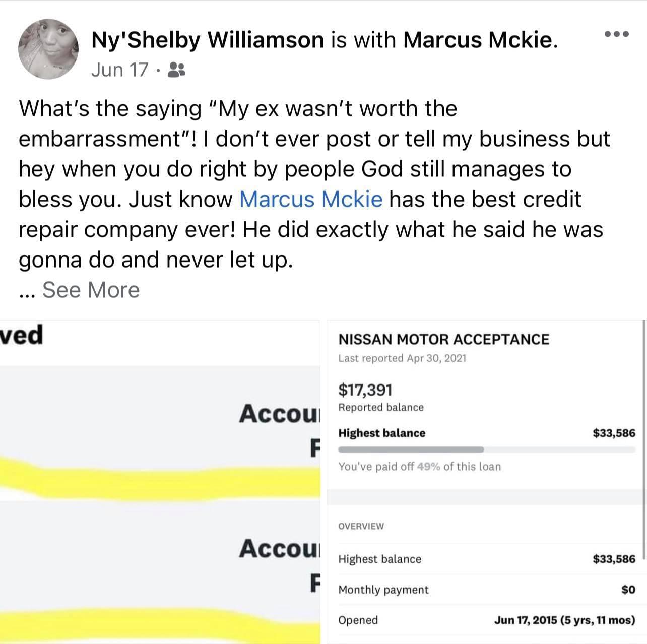Click the Opened date row
The width and height of the screenshot is (647, 644).
tap(486, 620)
